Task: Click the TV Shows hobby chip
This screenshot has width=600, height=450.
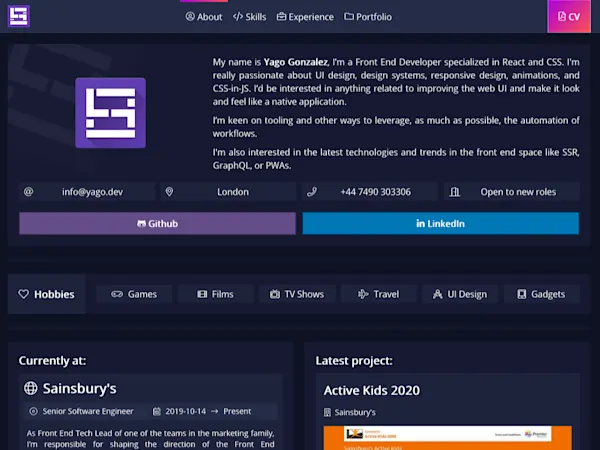Action: [297, 294]
